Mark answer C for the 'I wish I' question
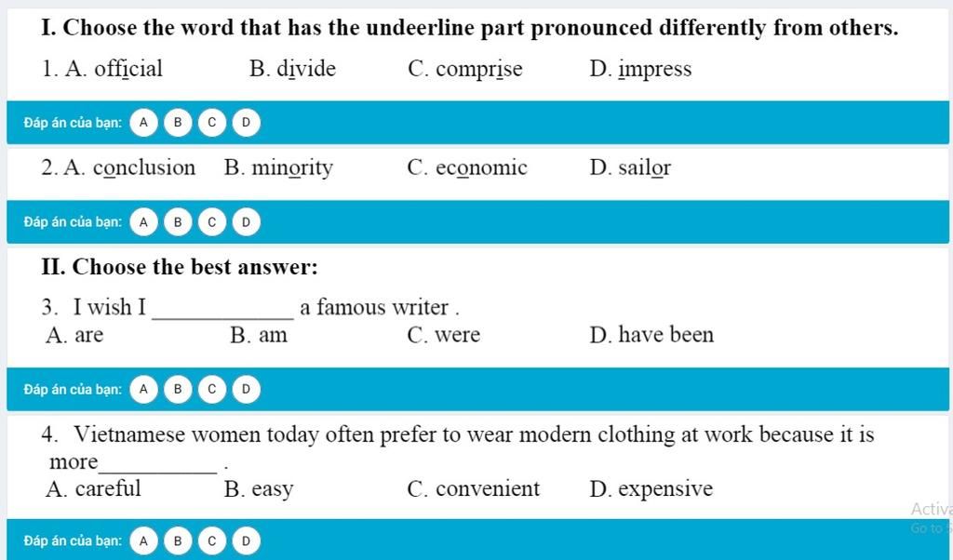The image size is (953, 560). click(212, 389)
